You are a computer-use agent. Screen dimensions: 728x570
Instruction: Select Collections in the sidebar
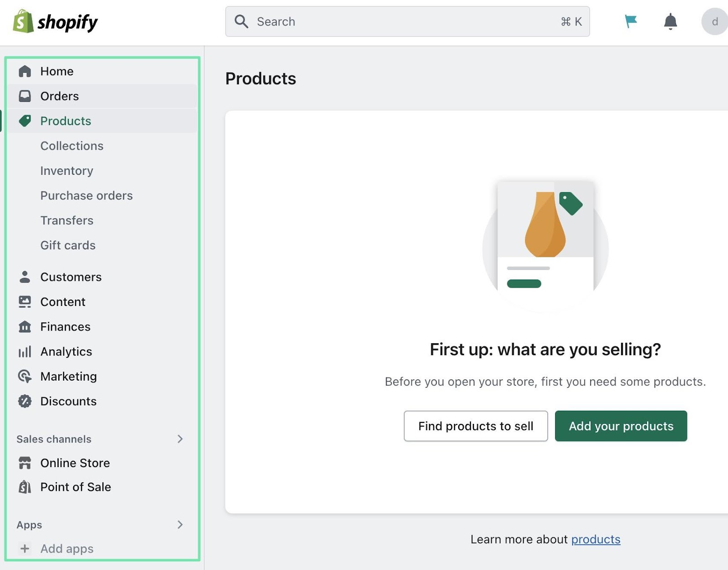pos(72,146)
